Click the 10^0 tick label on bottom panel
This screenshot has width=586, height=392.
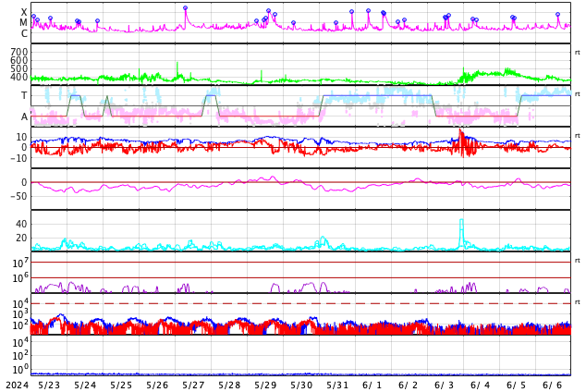click(20, 370)
